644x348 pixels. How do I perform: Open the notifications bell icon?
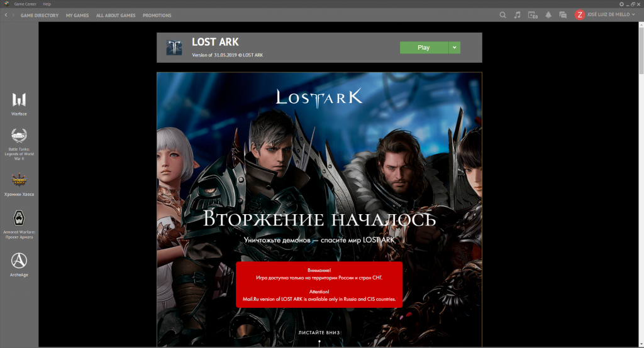[x=548, y=15]
